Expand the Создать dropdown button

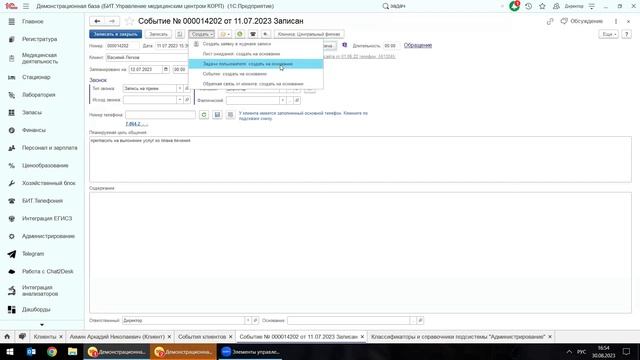202,34
